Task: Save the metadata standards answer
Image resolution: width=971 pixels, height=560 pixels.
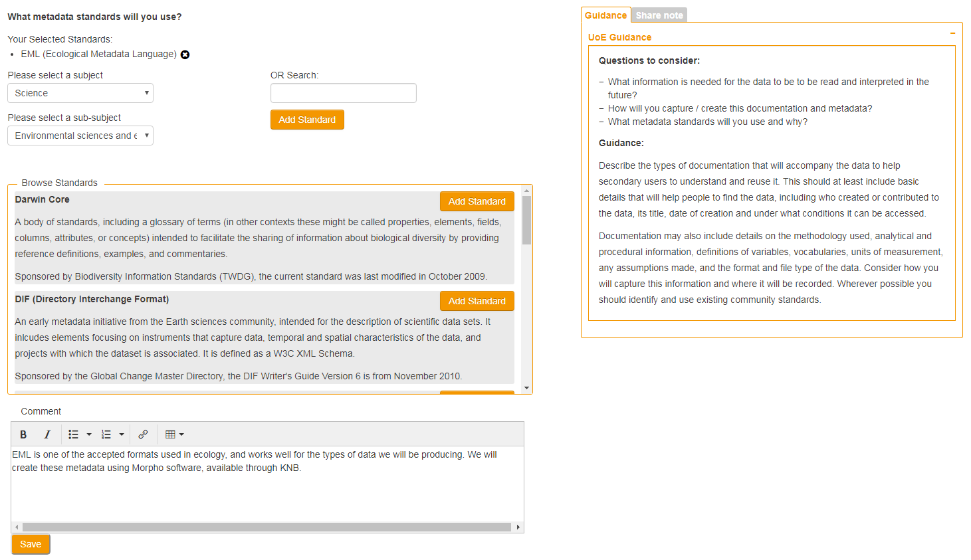Action: (31, 544)
